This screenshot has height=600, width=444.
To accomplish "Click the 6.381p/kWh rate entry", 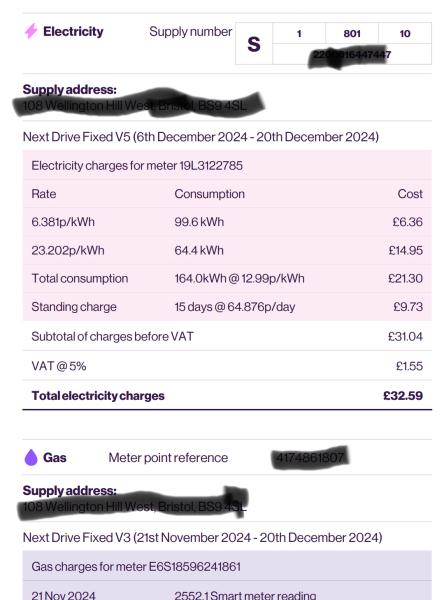I will [63, 222].
